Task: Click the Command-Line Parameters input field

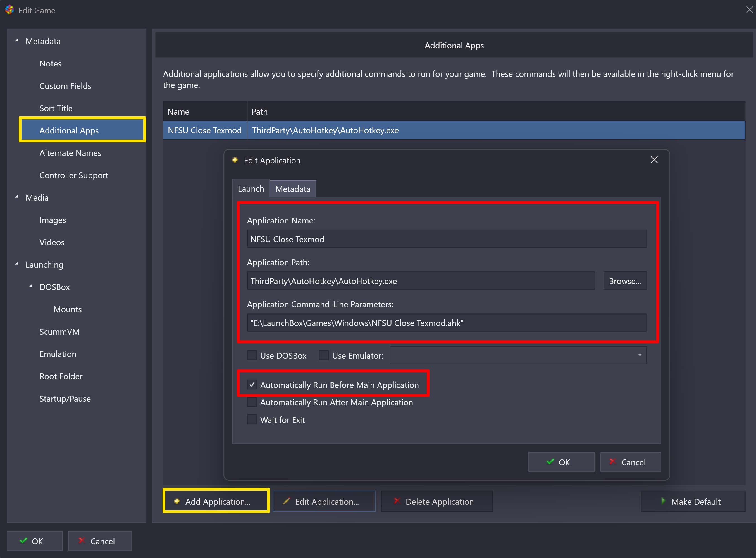Action: (447, 323)
